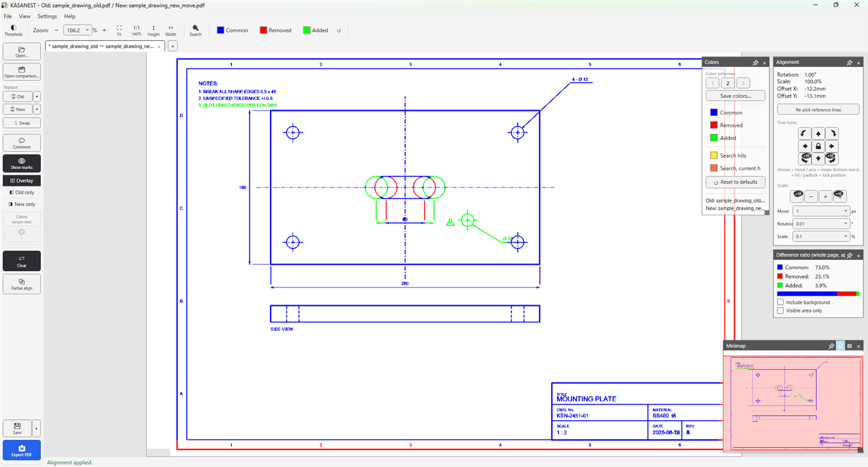Expand the Old replace dropdown arrow

[37, 97]
